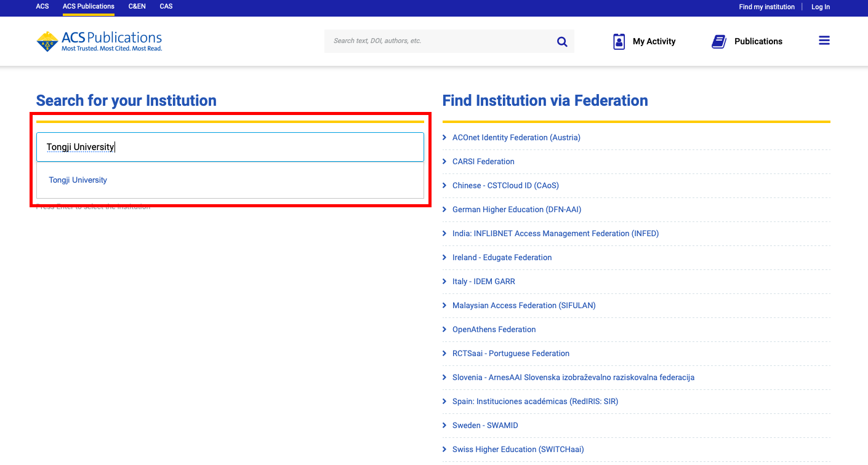The height and width of the screenshot is (465, 868).
Task: Open OpenAthens Federation link
Action: click(494, 329)
